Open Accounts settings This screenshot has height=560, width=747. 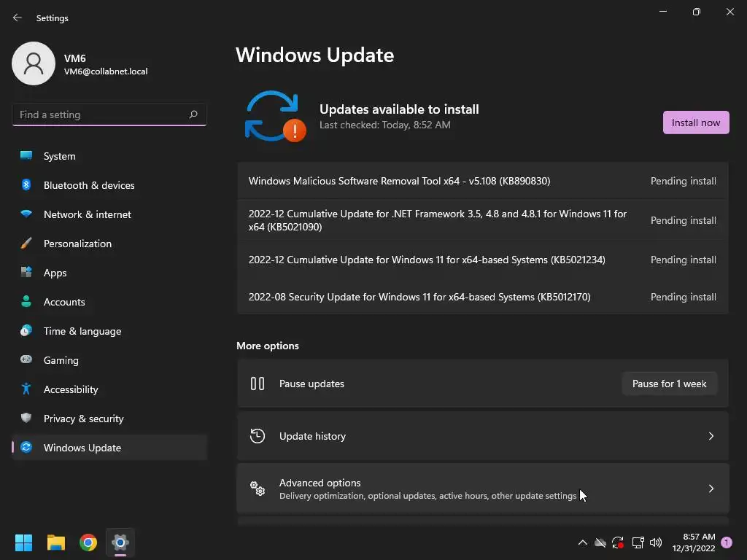click(109, 301)
